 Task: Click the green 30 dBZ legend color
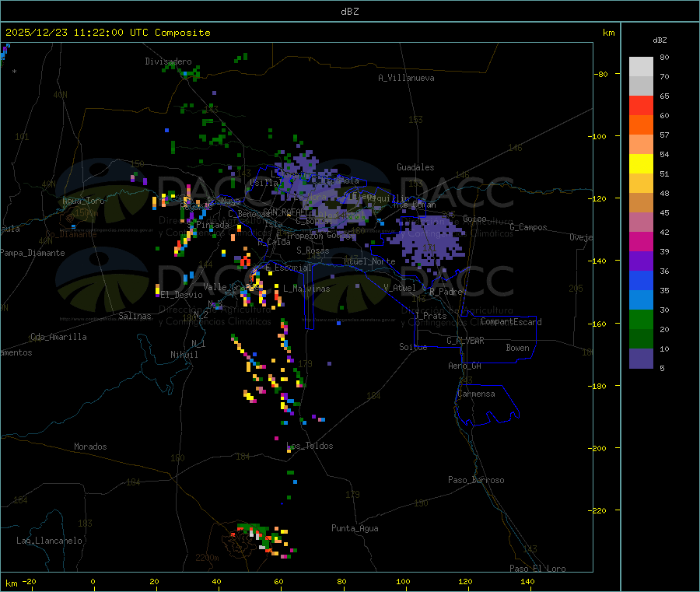tap(641, 319)
